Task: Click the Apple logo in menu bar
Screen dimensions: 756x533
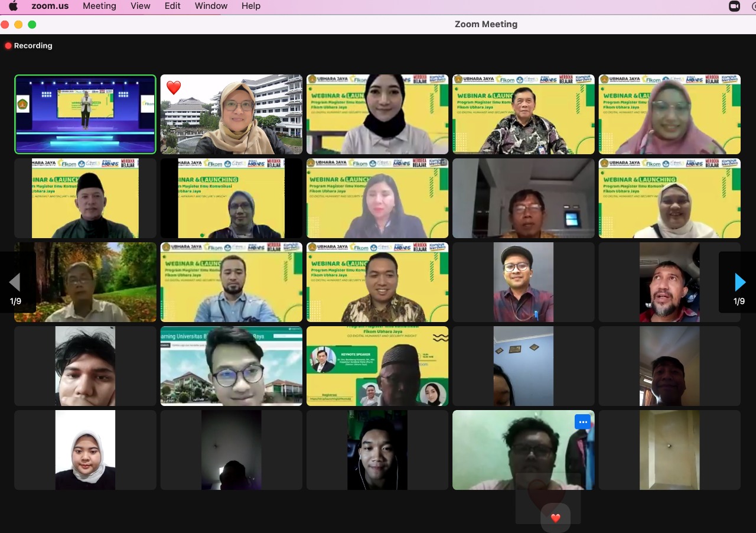Action: 13,6
